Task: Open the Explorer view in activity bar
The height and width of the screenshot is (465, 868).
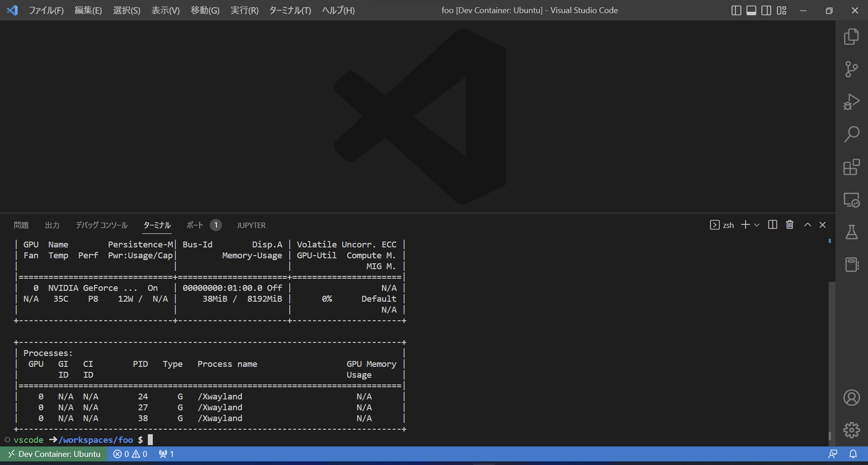Action: [x=852, y=37]
